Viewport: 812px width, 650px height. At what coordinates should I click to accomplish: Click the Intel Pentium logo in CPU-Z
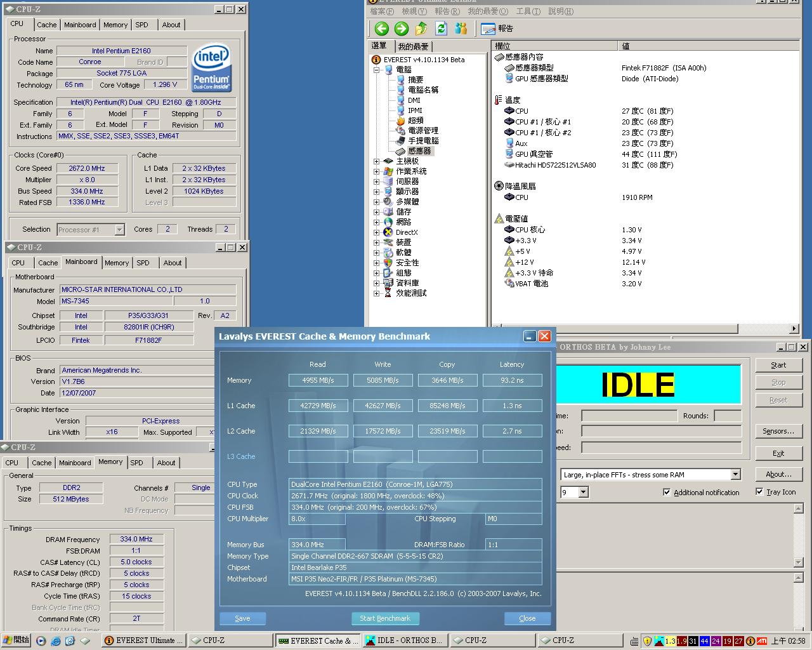point(211,68)
